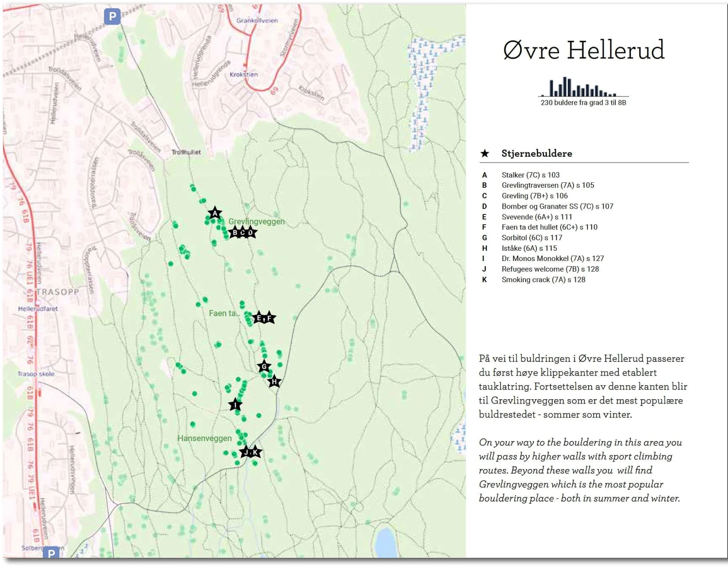Click the Grevlingveggen map label

tap(256, 222)
